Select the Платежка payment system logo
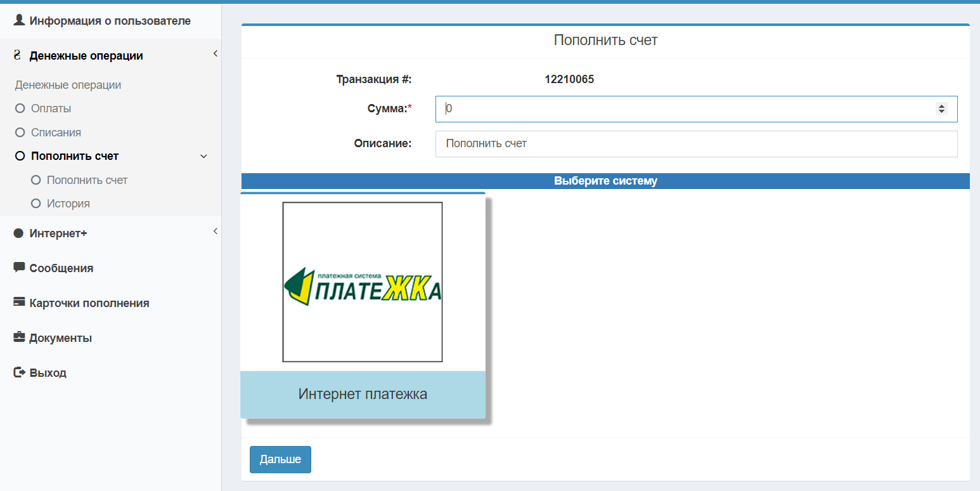 click(x=362, y=282)
